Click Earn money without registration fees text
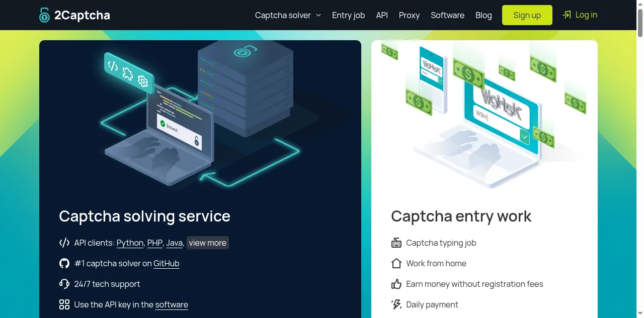The height and width of the screenshot is (318, 644). 474,284
